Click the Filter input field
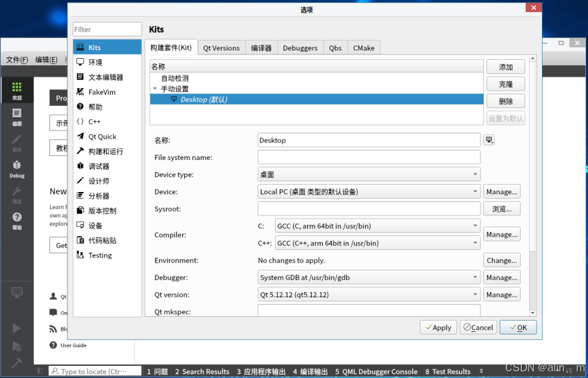The width and height of the screenshot is (588, 378). 107,29
